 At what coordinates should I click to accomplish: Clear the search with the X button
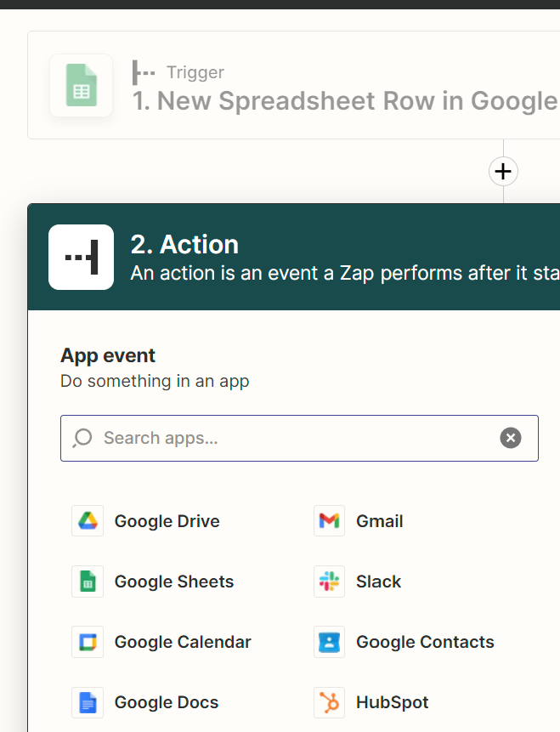pos(510,439)
